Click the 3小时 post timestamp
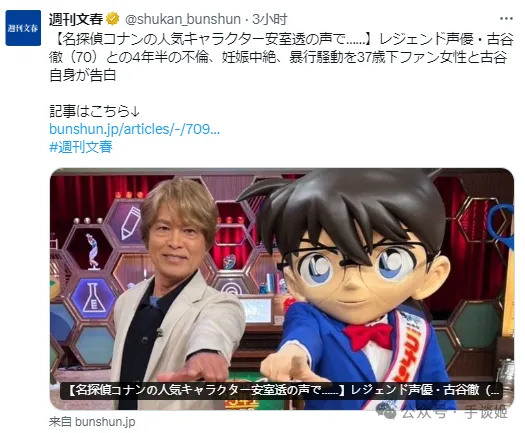The width and height of the screenshot is (525, 433). 270,19
